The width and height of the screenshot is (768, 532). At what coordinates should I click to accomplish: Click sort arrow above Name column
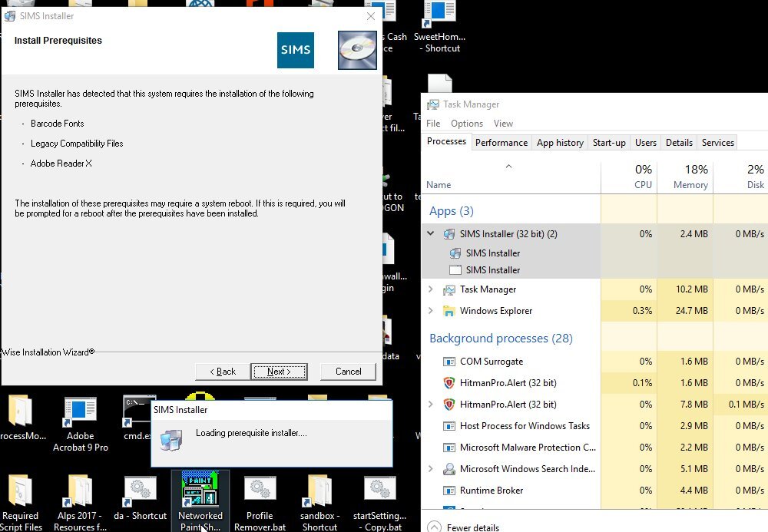pos(508,167)
